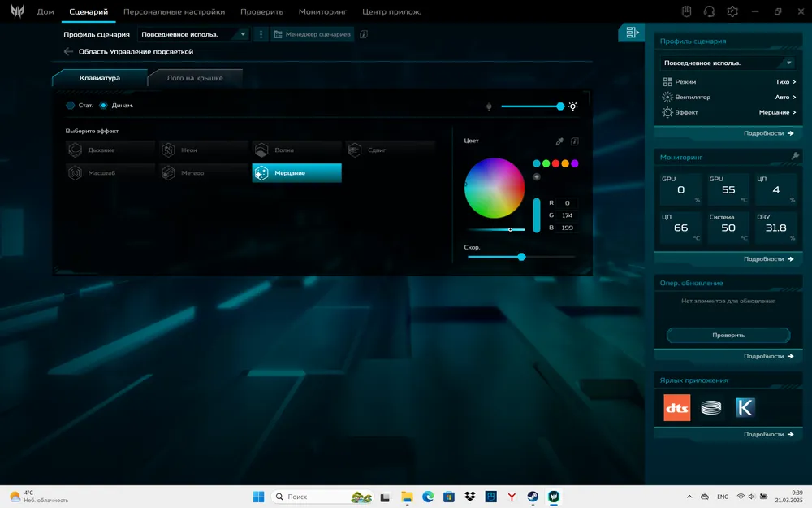The height and width of the screenshot is (508, 812).
Task: Click the wrench icon in Мониторинг panel
Action: pos(795,156)
